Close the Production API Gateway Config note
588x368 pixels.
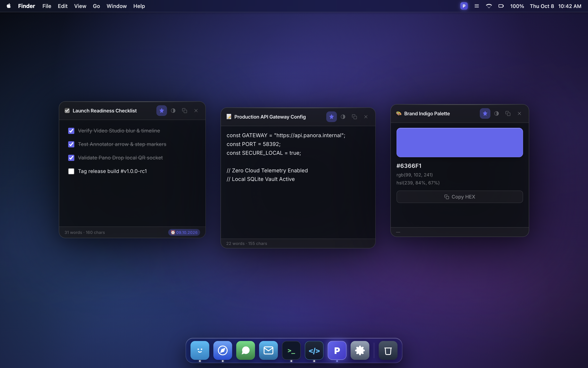pyautogui.click(x=366, y=117)
